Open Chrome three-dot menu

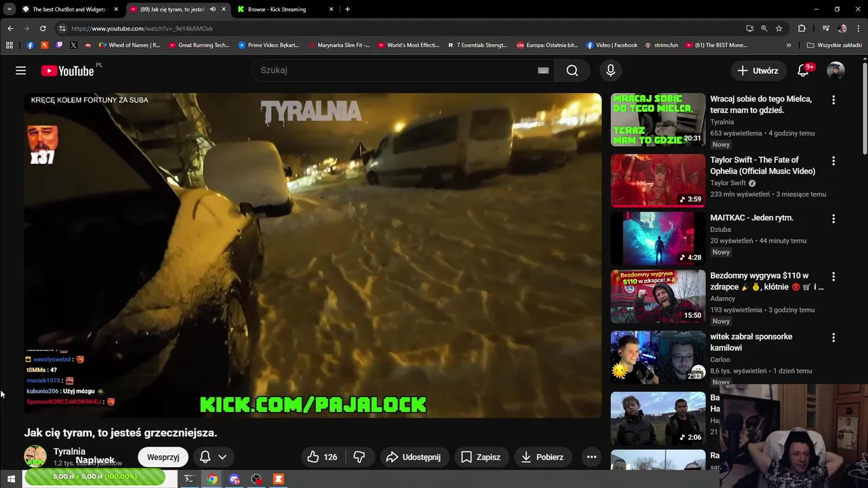point(859,28)
